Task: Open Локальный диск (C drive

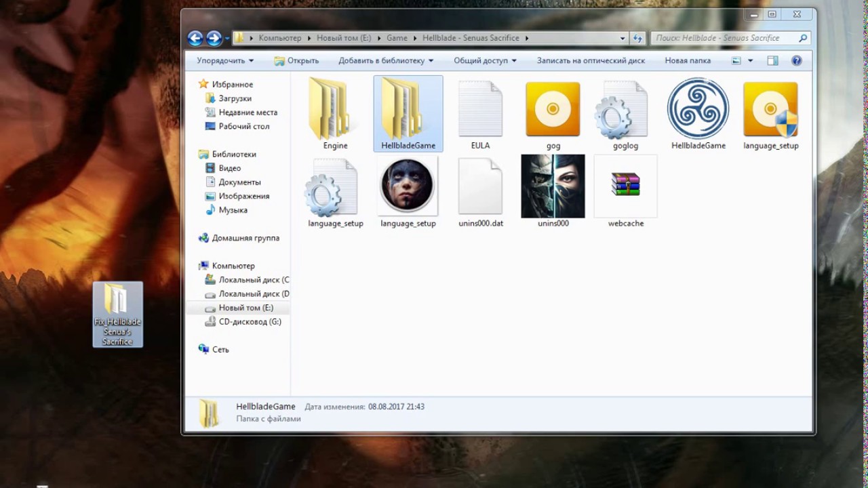Action: point(254,280)
